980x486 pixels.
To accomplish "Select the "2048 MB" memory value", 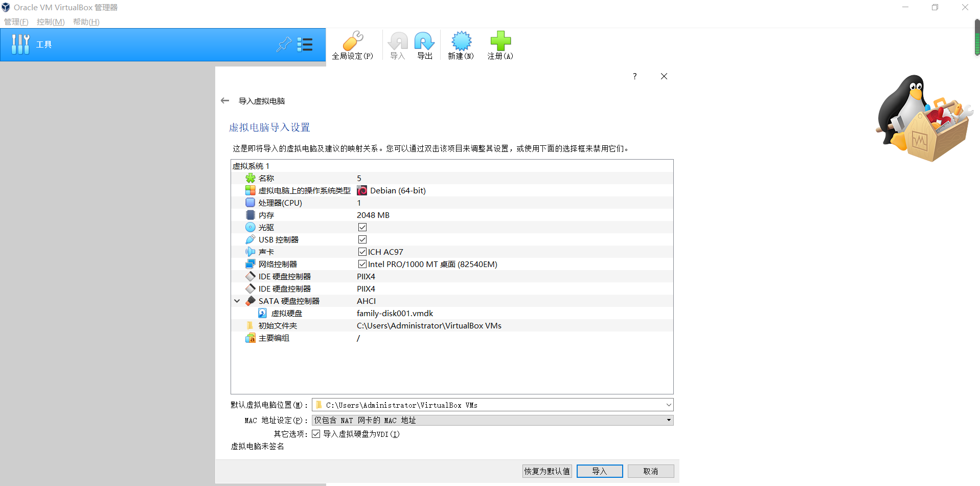I will [x=373, y=215].
